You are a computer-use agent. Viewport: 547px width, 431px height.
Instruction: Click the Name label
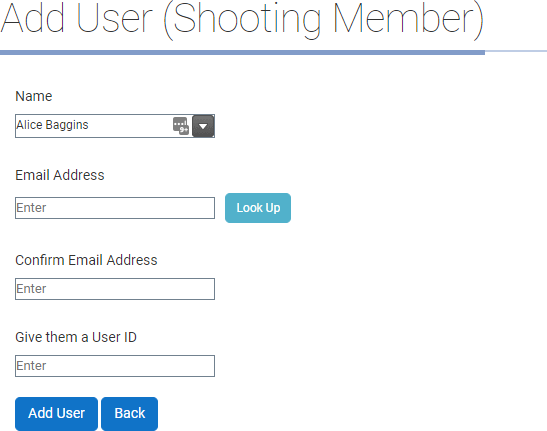pyautogui.click(x=34, y=96)
